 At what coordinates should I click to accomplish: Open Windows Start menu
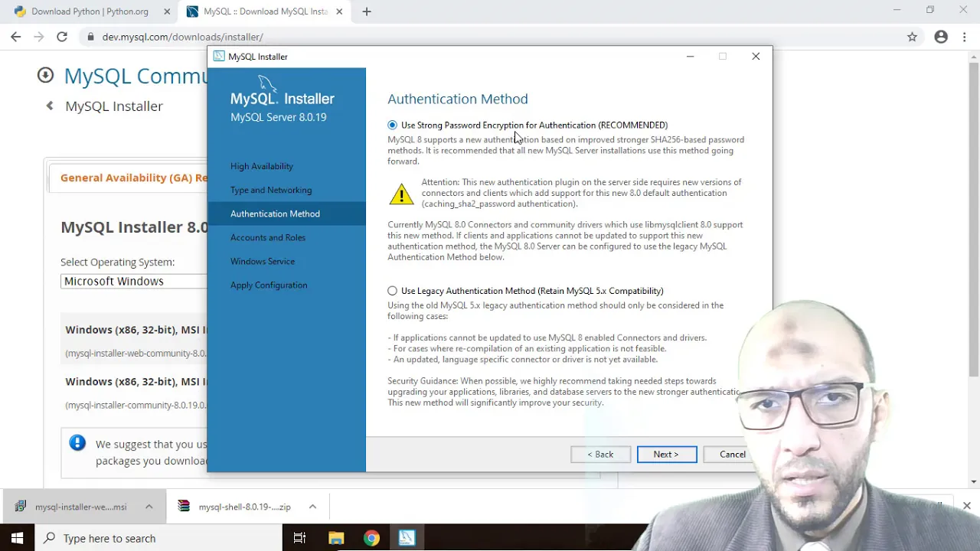click(17, 538)
